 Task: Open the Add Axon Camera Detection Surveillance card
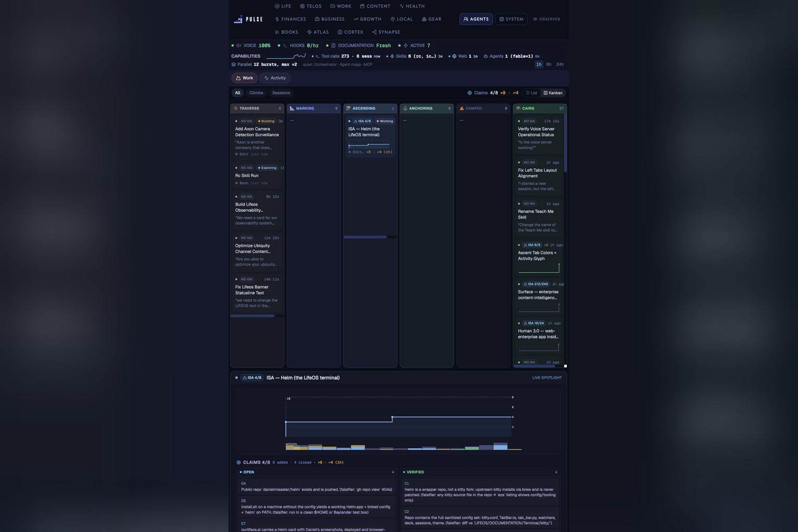pyautogui.click(x=257, y=138)
